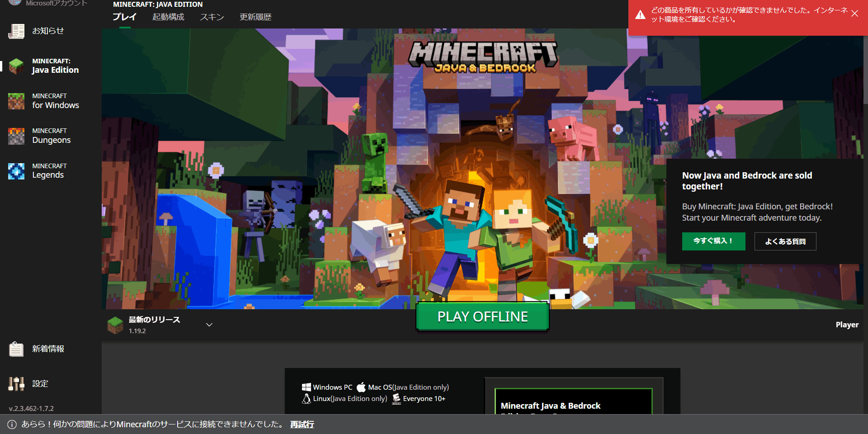868x434 pixels.
Task: Select the Legends sidebar label
Action: click(48, 175)
